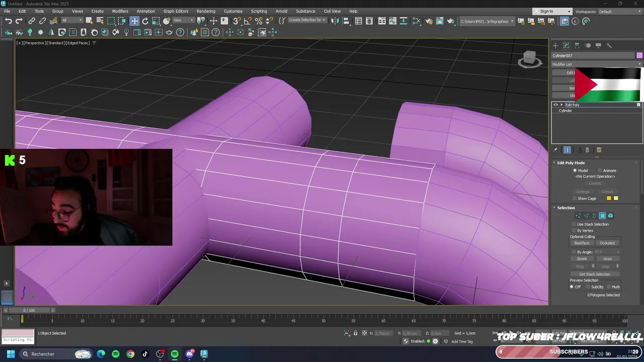Click the Shrink selection button
644x362 pixels.
point(582,258)
